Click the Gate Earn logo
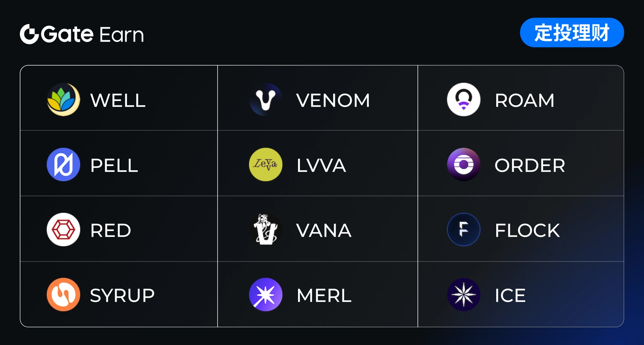The image size is (644, 345). pyautogui.click(x=82, y=34)
